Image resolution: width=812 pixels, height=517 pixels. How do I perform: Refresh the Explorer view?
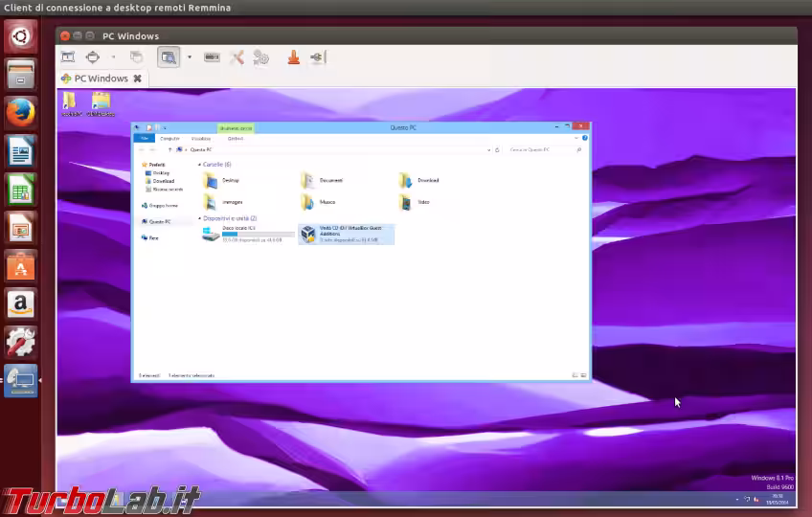pyautogui.click(x=497, y=149)
